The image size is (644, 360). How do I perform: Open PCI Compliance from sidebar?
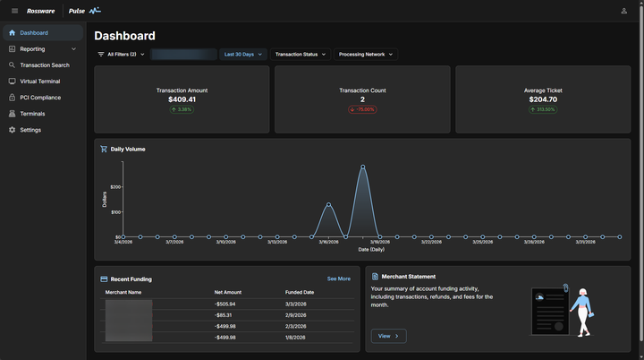pos(40,98)
